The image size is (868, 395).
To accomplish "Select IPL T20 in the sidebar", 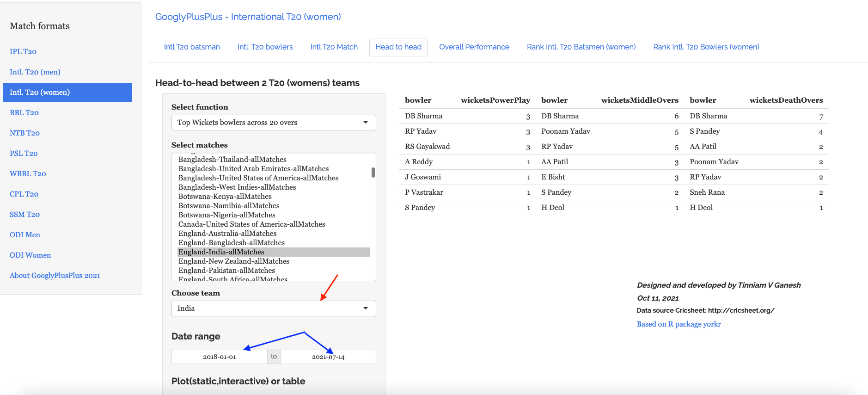I will tap(23, 52).
